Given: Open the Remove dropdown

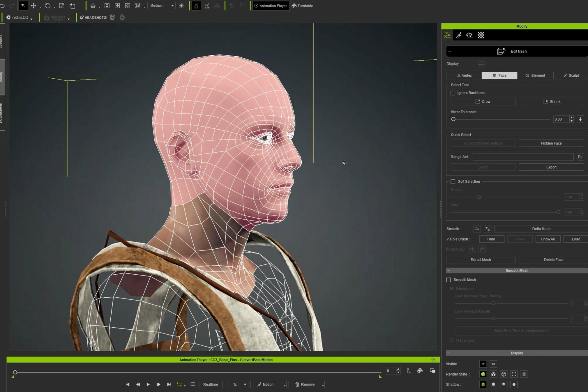Looking at the screenshot, I should (307, 384).
